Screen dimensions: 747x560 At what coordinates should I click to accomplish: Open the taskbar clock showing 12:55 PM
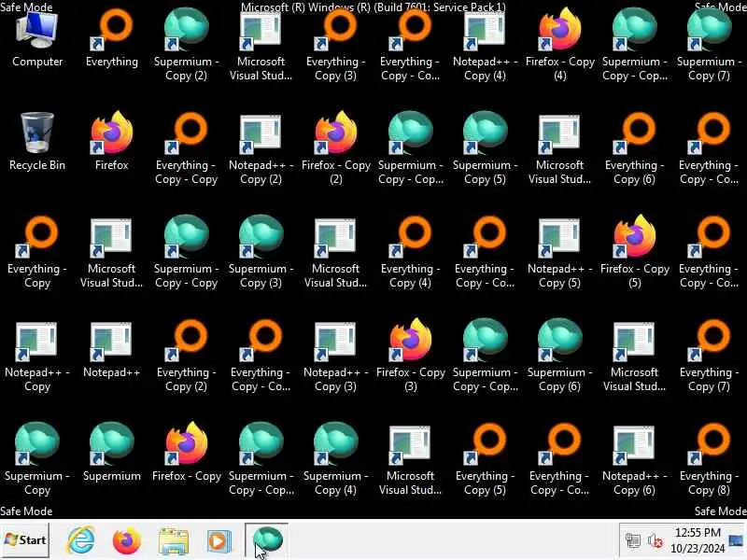698,540
